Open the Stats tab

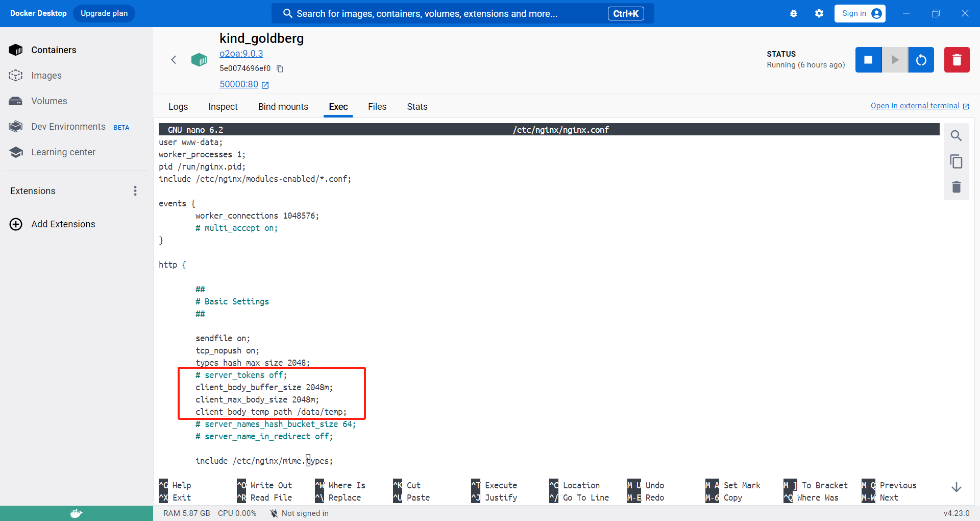click(417, 107)
